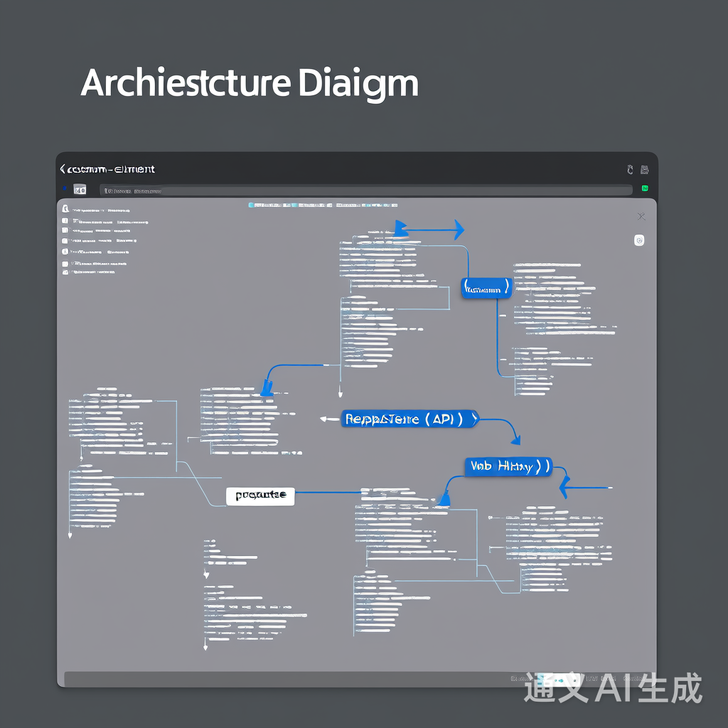728x728 pixels.
Task: Select the blue "(API)" node
Action: click(409, 419)
